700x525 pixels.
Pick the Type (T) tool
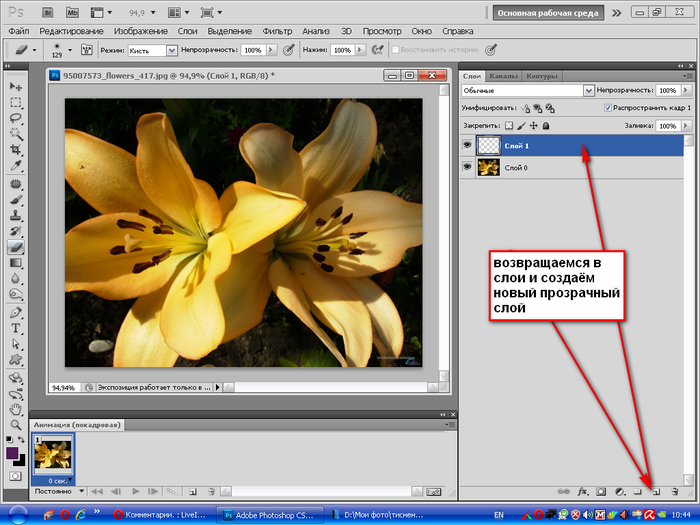[x=16, y=328]
